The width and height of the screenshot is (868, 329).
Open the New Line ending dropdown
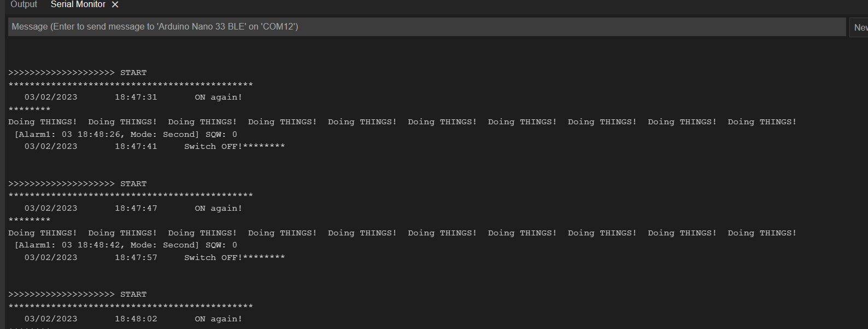(x=860, y=27)
